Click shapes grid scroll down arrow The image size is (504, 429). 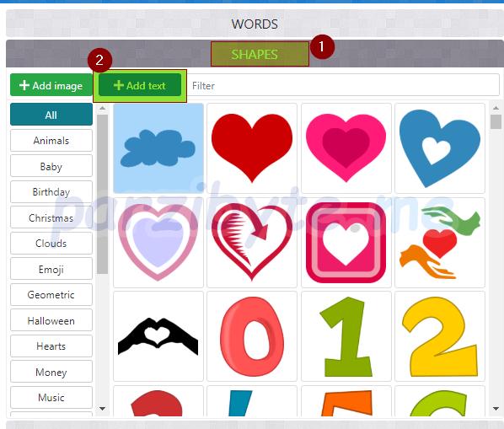496,409
